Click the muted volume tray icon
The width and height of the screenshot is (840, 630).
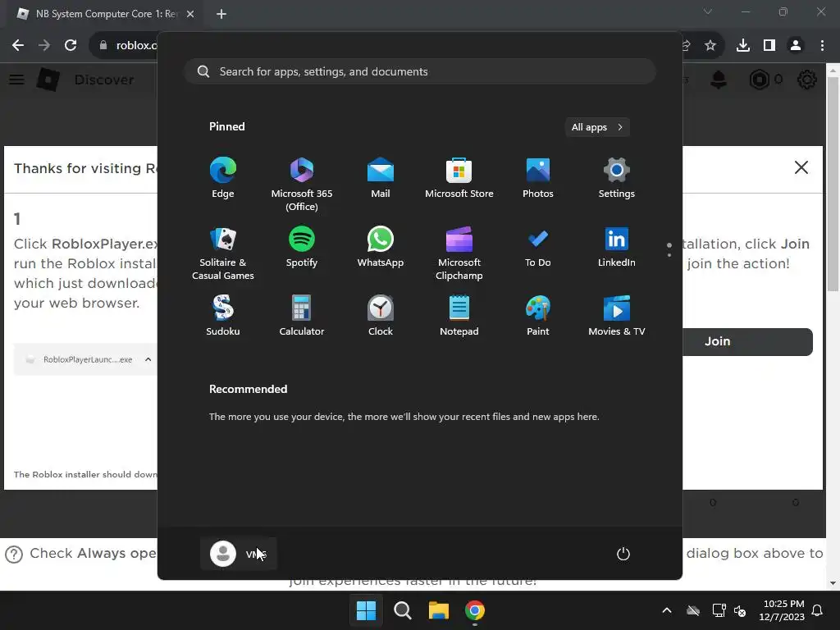[740, 610]
